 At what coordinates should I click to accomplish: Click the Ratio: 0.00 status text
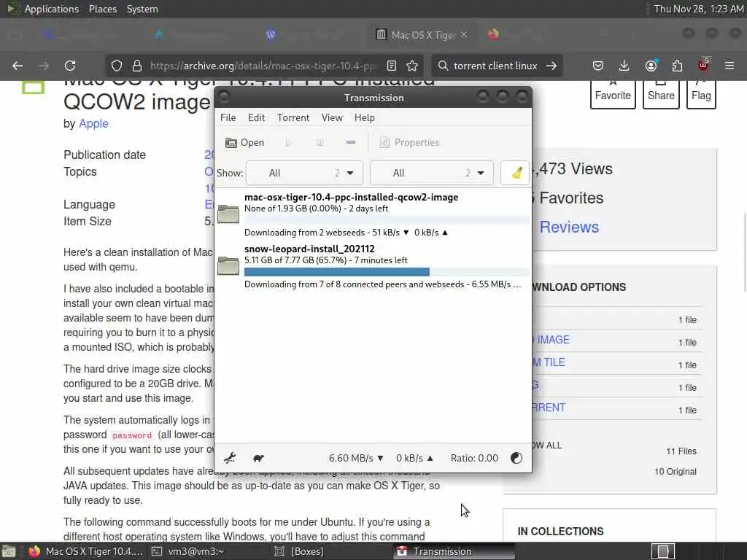[x=474, y=458]
